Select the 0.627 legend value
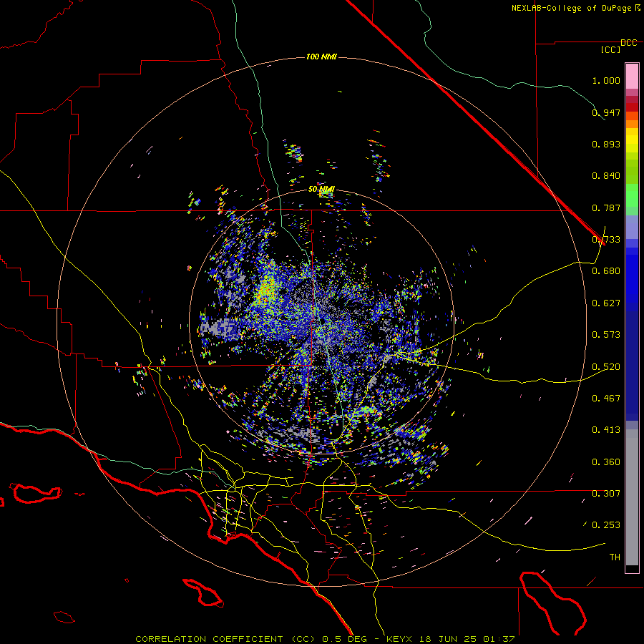 606,303
